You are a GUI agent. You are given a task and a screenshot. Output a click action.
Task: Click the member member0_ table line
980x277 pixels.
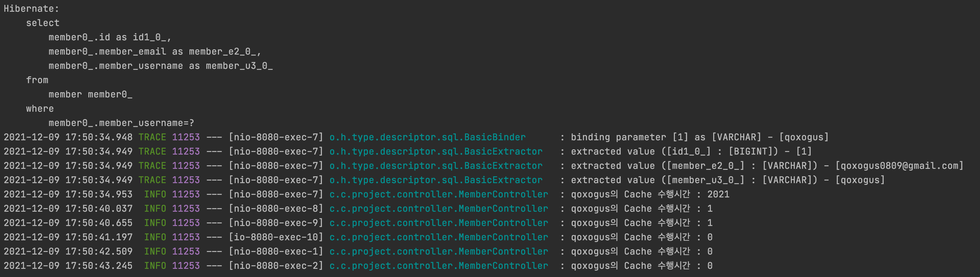pyautogui.click(x=91, y=95)
